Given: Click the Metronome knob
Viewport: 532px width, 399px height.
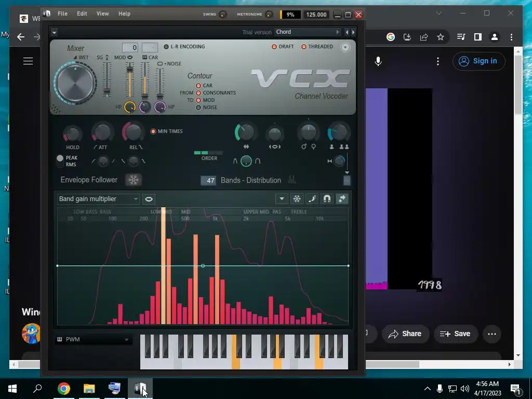Looking at the screenshot, I should click(269, 14).
